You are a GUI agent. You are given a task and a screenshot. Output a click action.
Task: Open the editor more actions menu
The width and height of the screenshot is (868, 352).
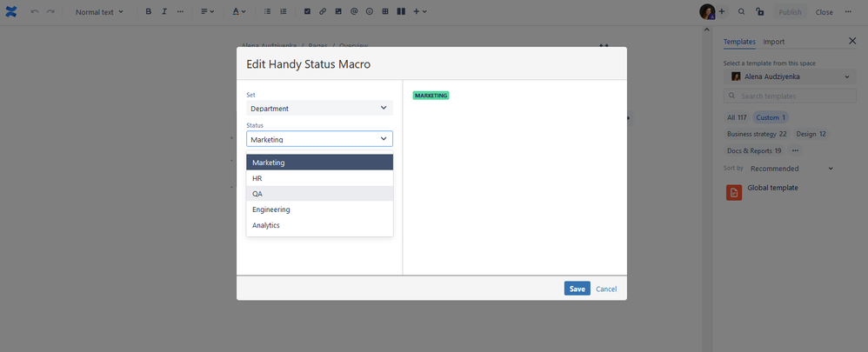point(848,11)
